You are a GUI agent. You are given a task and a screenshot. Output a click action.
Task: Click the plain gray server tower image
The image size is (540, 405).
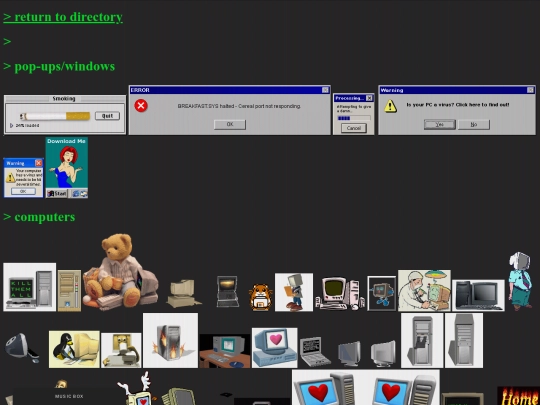464,340
